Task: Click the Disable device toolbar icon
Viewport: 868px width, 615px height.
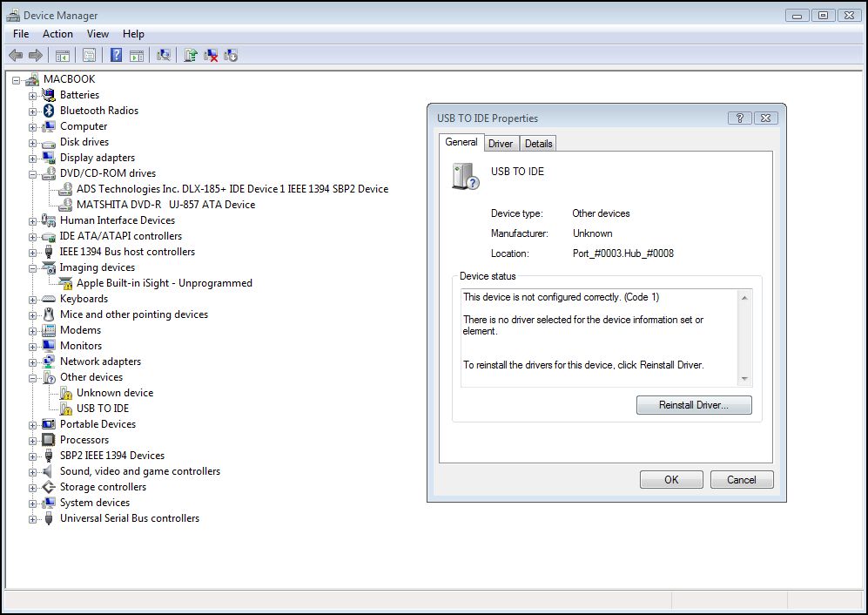Action: click(232, 55)
